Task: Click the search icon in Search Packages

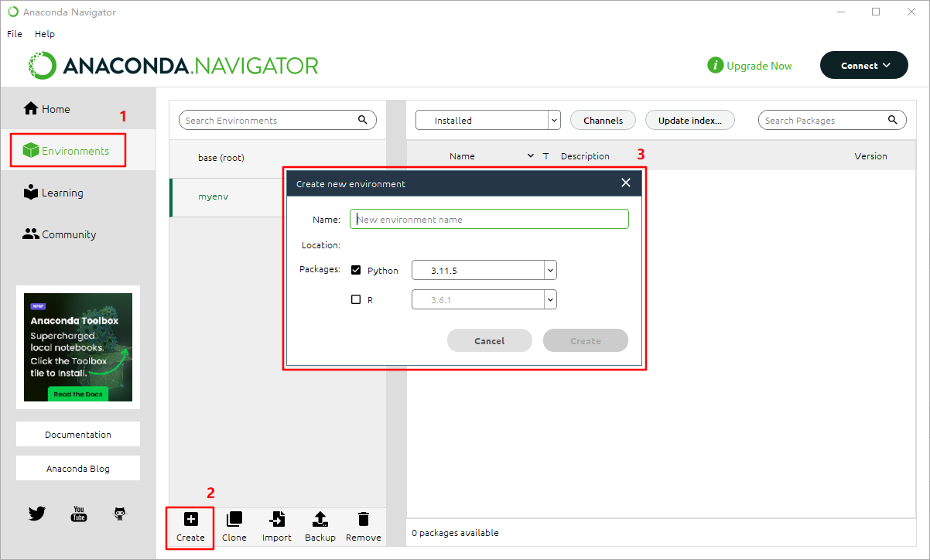Action: 893,120
